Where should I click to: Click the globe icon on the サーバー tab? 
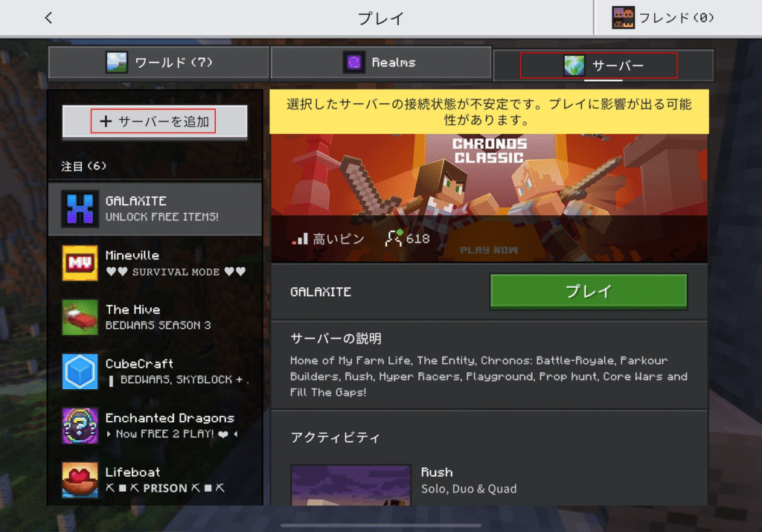point(574,65)
